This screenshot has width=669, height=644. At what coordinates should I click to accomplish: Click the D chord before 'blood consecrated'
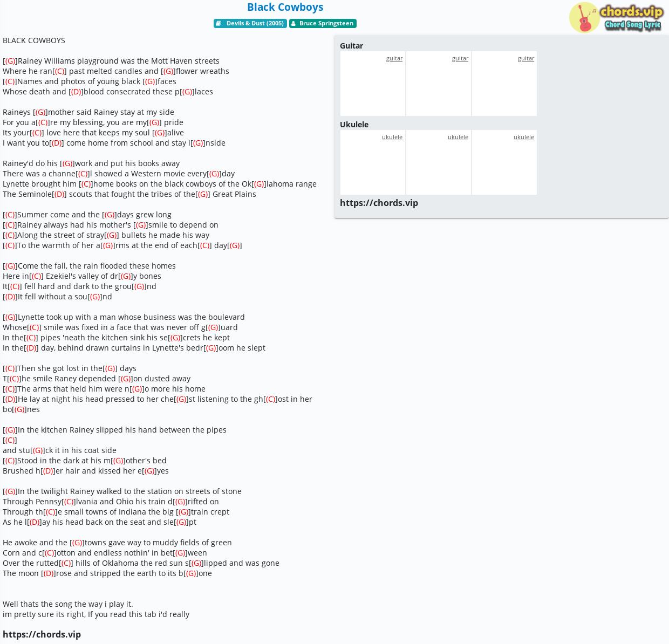[x=76, y=92]
